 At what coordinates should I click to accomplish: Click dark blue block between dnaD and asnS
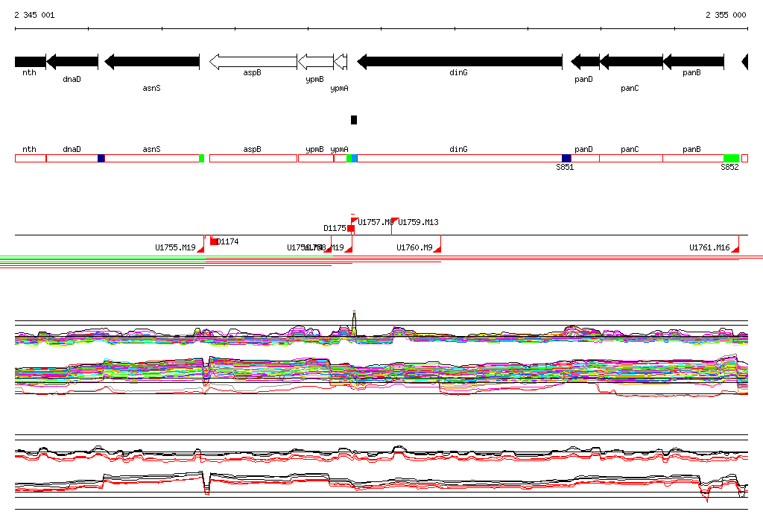[x=101, y=158]
